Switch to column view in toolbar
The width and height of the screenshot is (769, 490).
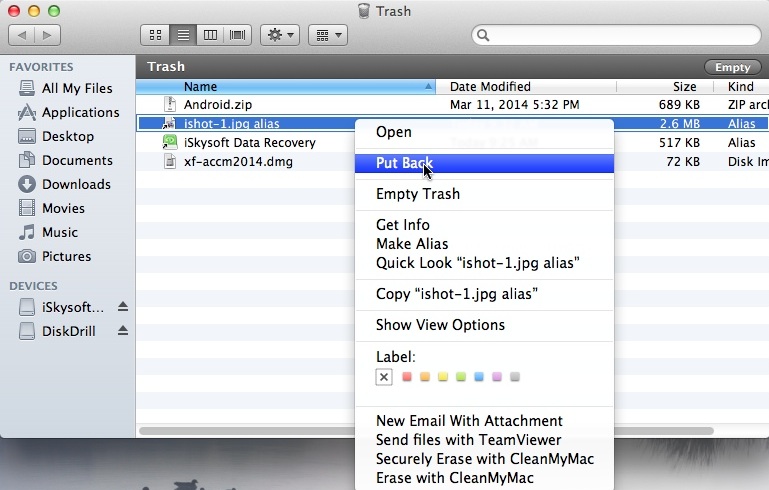point(210,35)
